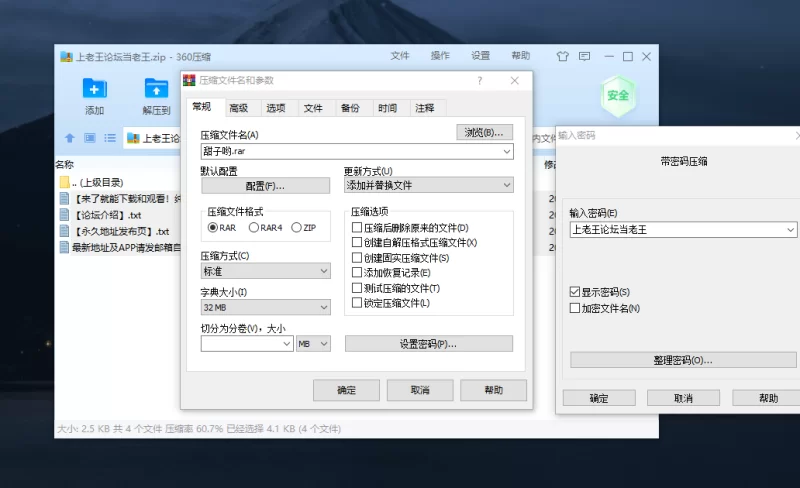Click the 安全 shield badge
This screenshot has width=800, height=488.
pos(617,95)
